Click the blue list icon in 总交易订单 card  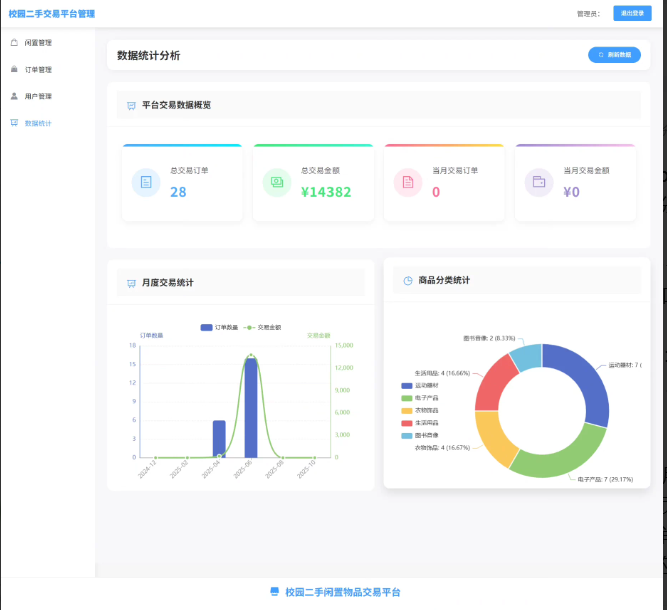[146, 182]
